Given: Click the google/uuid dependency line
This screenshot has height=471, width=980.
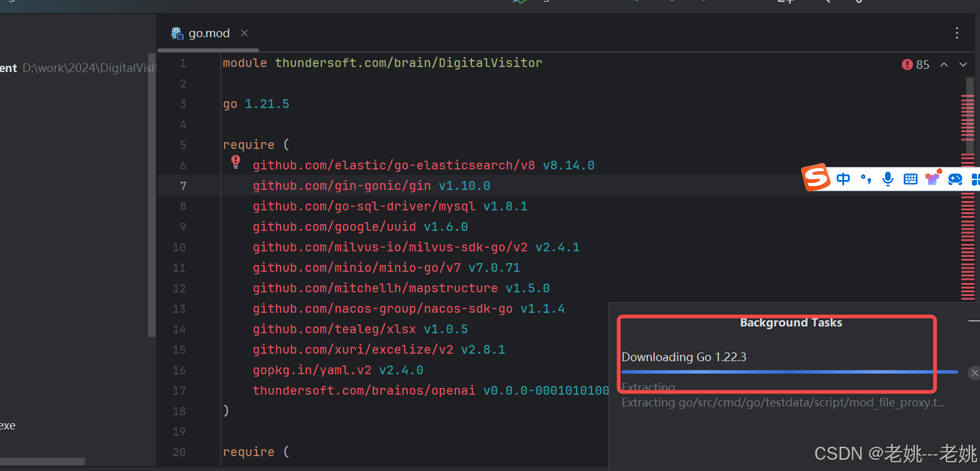Looking at the screenshot, I should 360,227.
